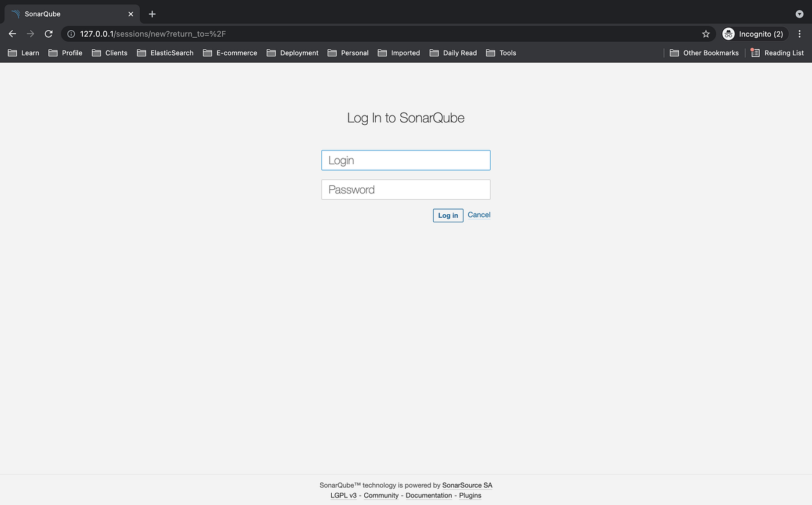Click the browser forward arrow
Viewport: 812px width, 505px height.
pos(30,34)
